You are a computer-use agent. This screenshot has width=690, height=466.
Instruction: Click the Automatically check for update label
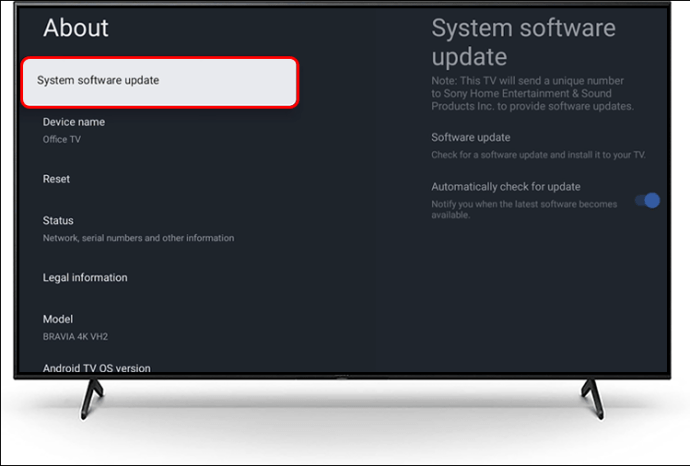point(506,187)
